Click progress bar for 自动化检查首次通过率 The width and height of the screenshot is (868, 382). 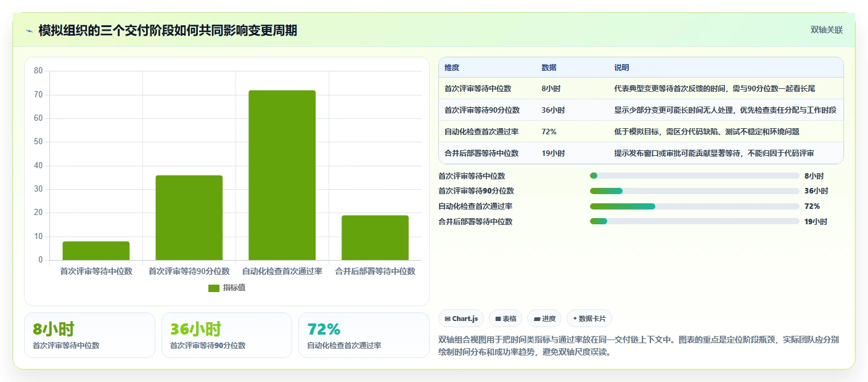pyautogui.click(x=695, y=206)
